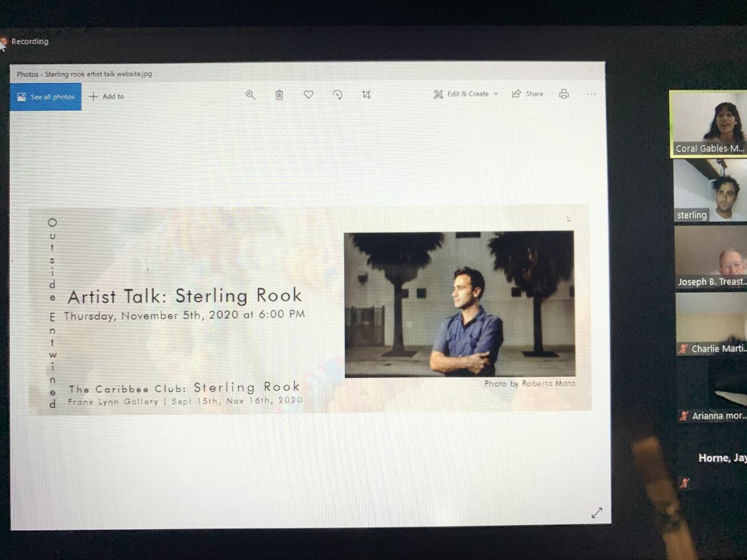Click Arianna mor... muted microphone icon
This screenshot has width=747, height=560.
tap(683, 416)
